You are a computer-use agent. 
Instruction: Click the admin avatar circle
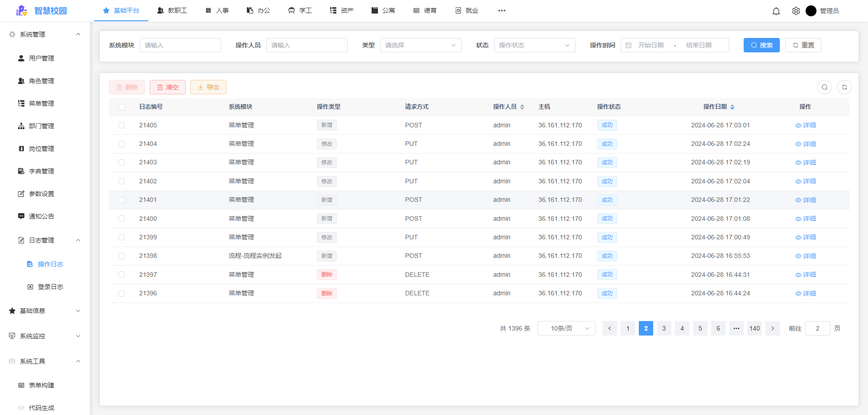point(811,11)
